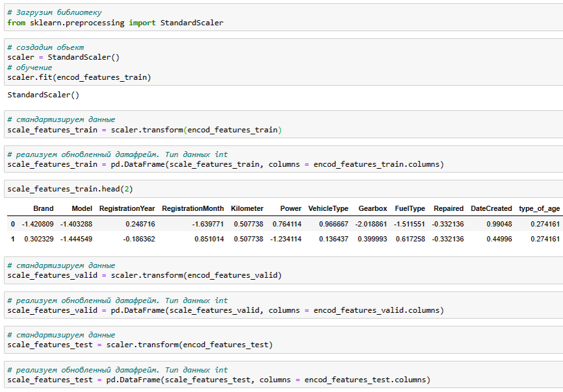Click the scaler.transform(encod_features_test) cell

click(x=283, y=339)
